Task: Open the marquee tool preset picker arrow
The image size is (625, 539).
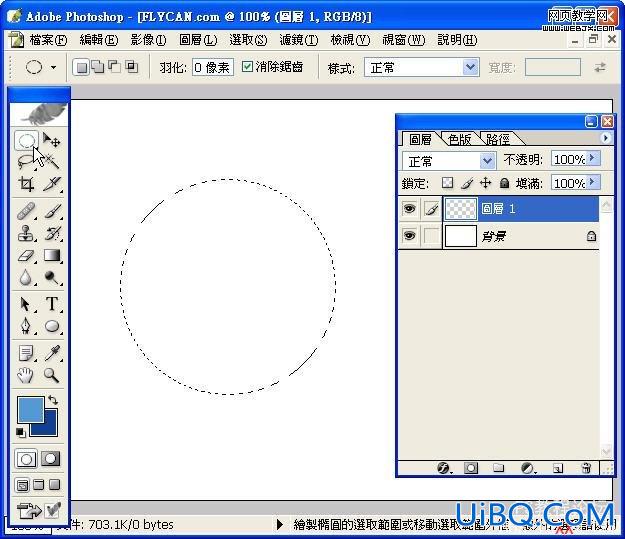Action: [53, 67]
